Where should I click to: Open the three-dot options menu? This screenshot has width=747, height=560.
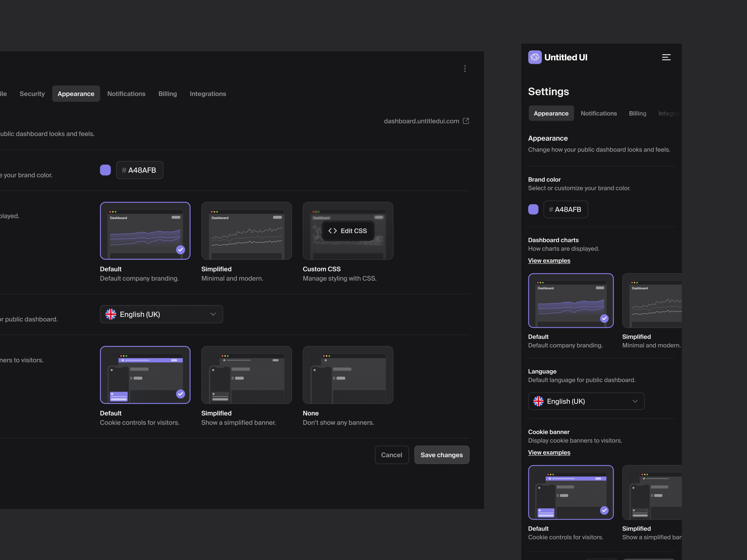465,68
